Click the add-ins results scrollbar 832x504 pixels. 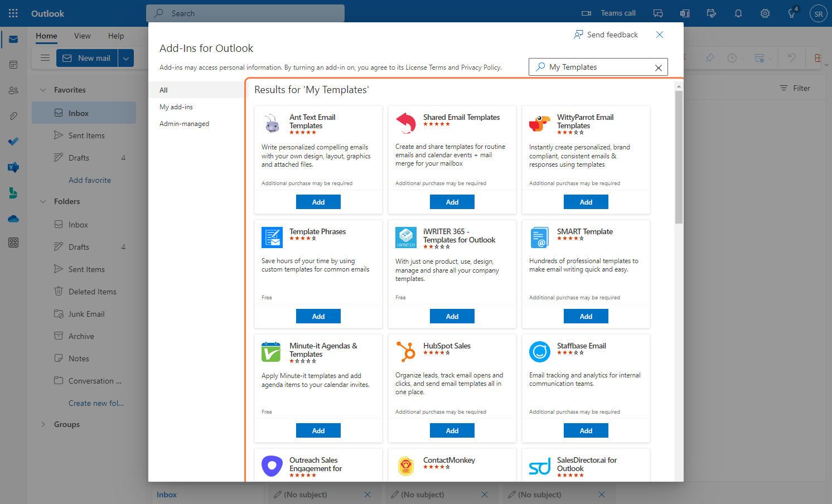[679, 157]
